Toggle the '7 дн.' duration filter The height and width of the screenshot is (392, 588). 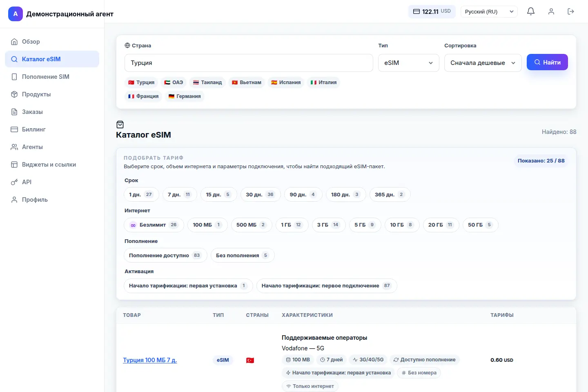pos(180,194)
